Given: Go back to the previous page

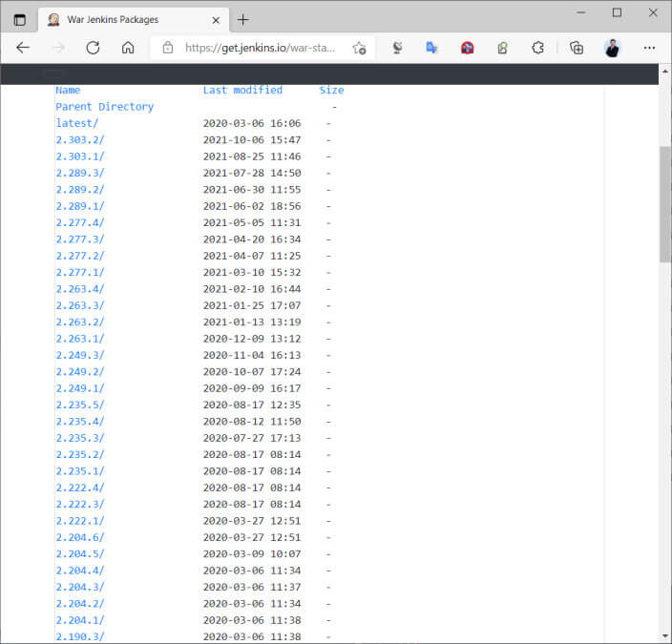Looking at the screenshot, I should pos(23,48).
